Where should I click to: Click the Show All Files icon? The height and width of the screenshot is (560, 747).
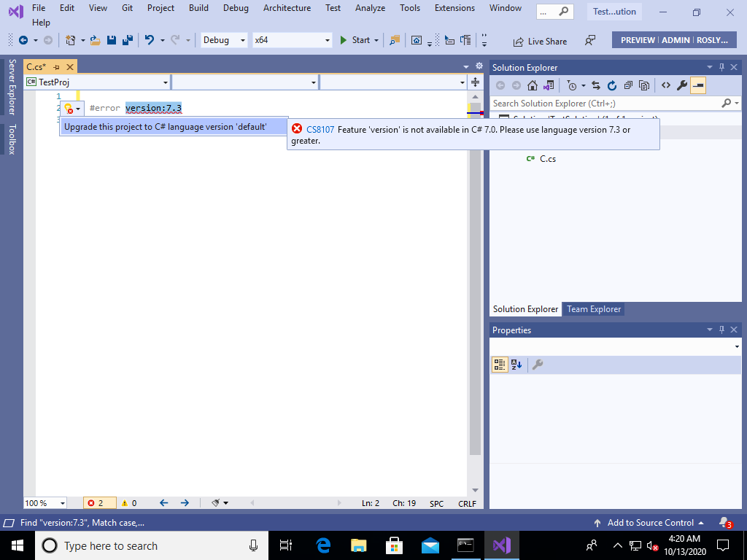(x=644, y=86)
